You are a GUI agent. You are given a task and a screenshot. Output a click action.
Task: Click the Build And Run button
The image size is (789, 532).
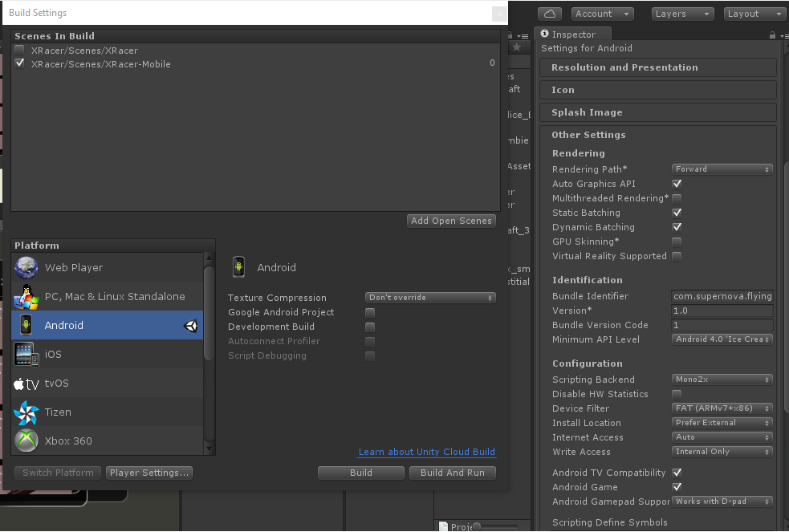(x=453, y=473)
